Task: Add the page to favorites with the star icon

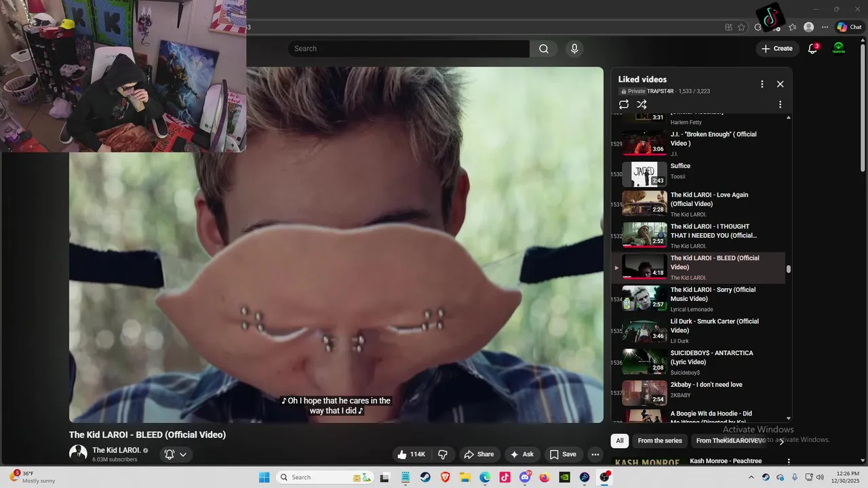Action: 741,27
